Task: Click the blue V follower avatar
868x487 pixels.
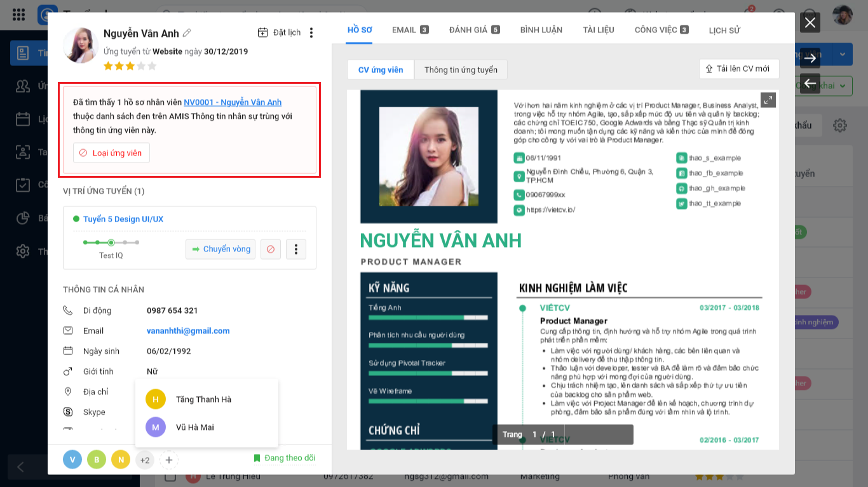Action: tap(72, 460)
